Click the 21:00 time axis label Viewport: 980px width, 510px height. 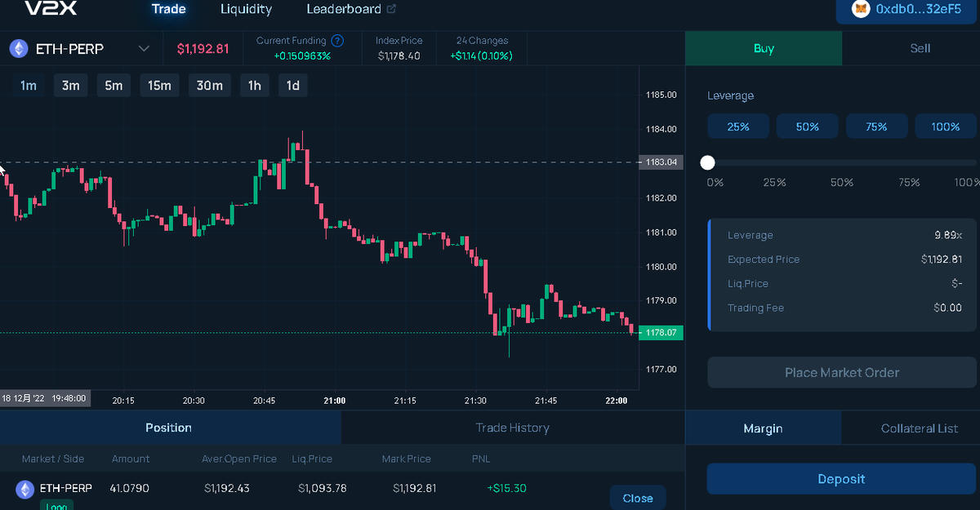click(335, 401)
